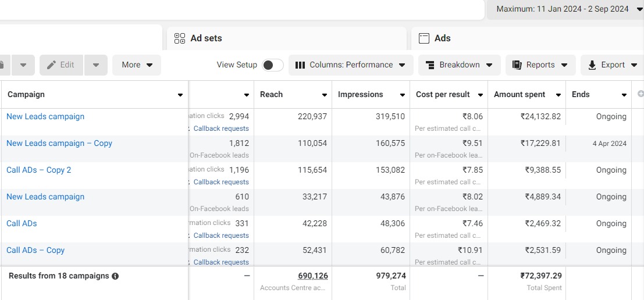Viewport: 644px width, 300px height.
Task: Click the Reports icon
Action: click(x=517, y=65)
